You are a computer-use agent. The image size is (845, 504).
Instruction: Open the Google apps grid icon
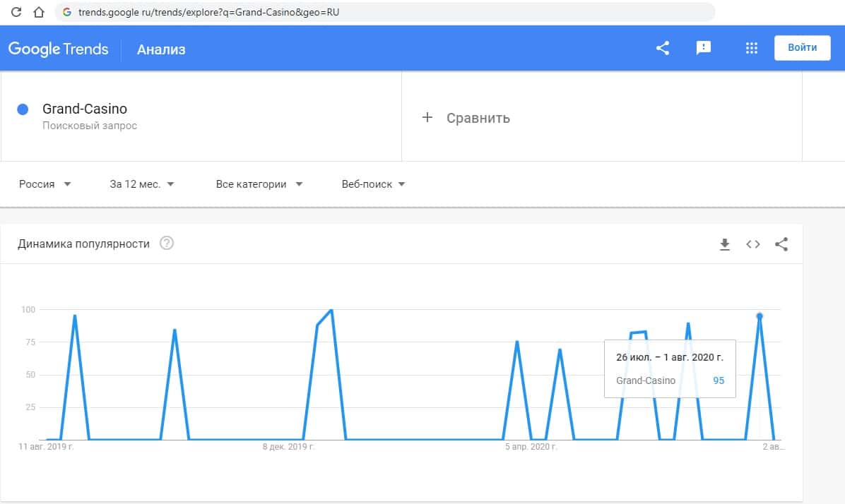(x=752, y=48)
